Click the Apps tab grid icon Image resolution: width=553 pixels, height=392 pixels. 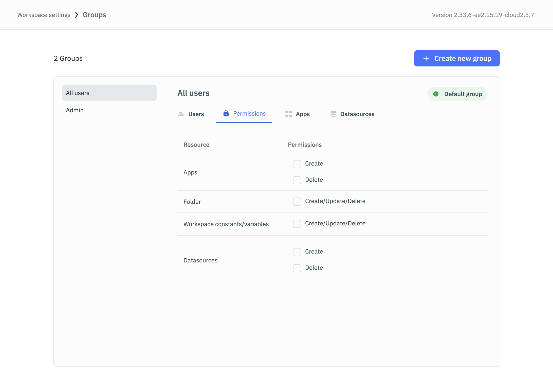pos(288,114)
